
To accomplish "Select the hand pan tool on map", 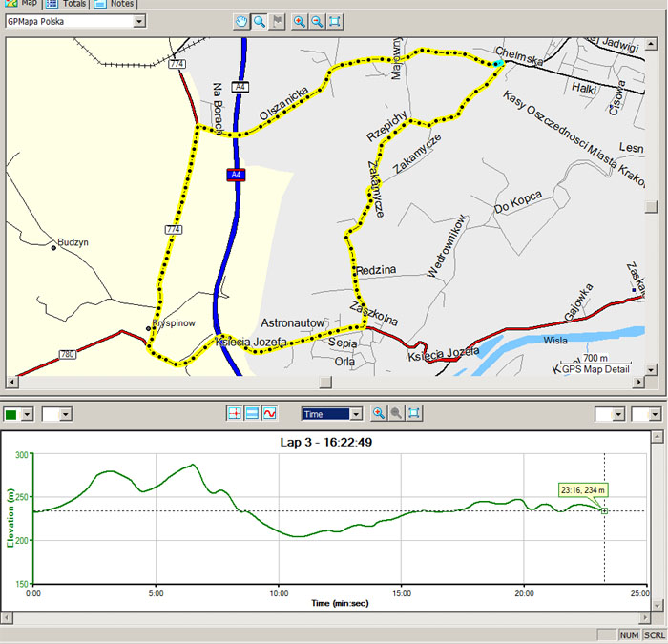I will tap(242, 21).
